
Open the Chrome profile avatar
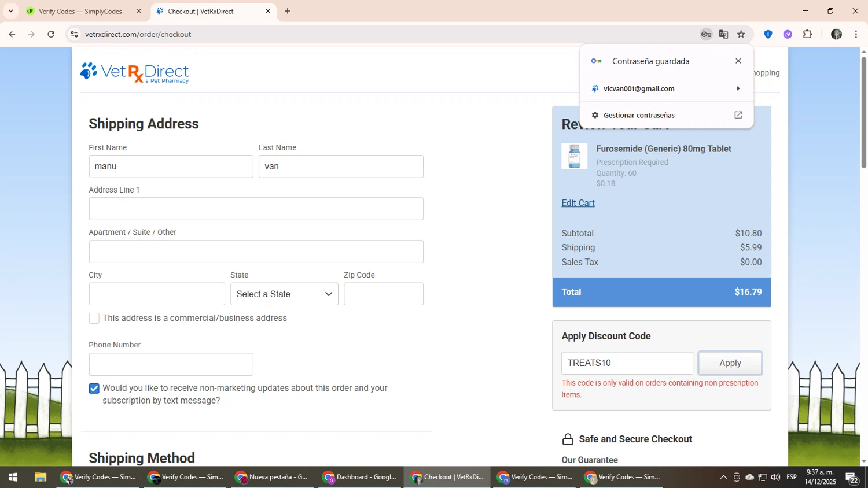point(836,34)
